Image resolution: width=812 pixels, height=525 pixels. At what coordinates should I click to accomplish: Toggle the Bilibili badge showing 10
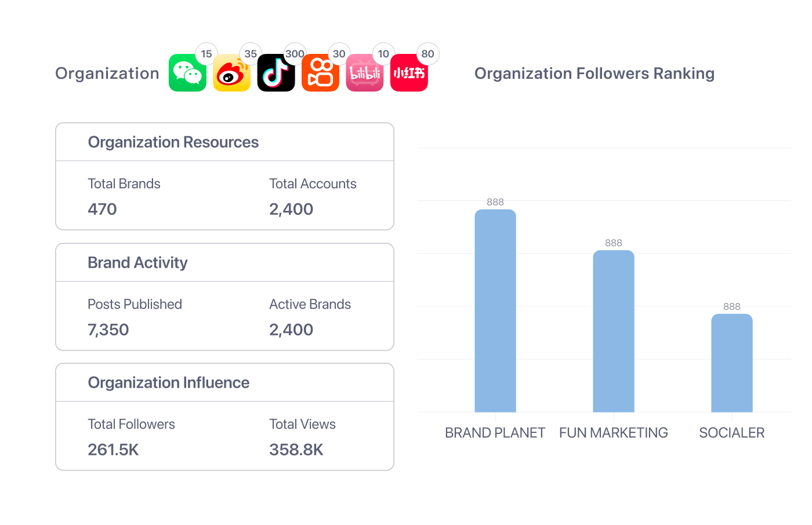tap(383, 53)
